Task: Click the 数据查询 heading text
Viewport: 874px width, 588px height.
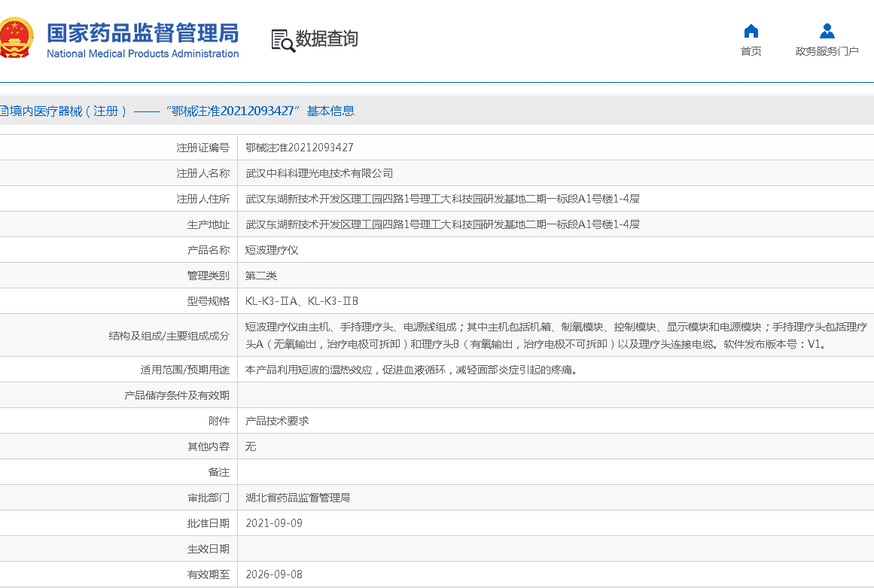Action: point(327,38)
